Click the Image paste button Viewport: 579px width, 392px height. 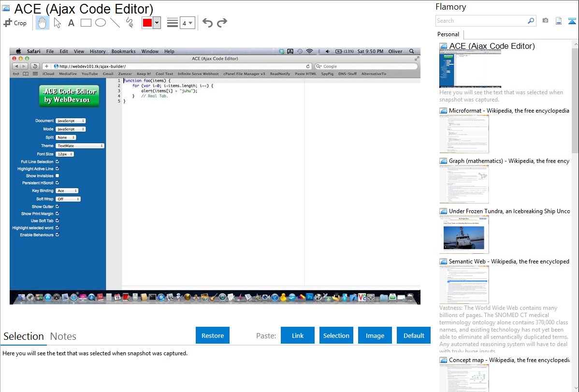(375, 335)
